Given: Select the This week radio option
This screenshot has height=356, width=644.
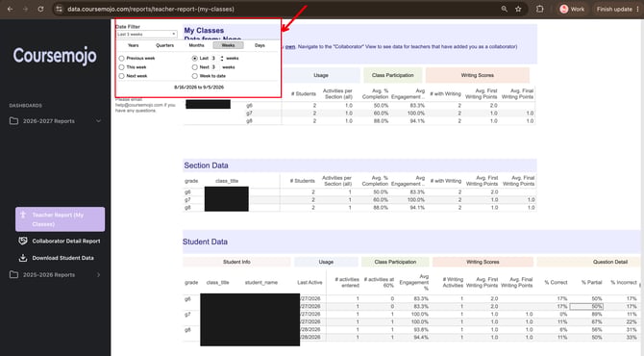Looking at the screenshot, I should point(121,67).
